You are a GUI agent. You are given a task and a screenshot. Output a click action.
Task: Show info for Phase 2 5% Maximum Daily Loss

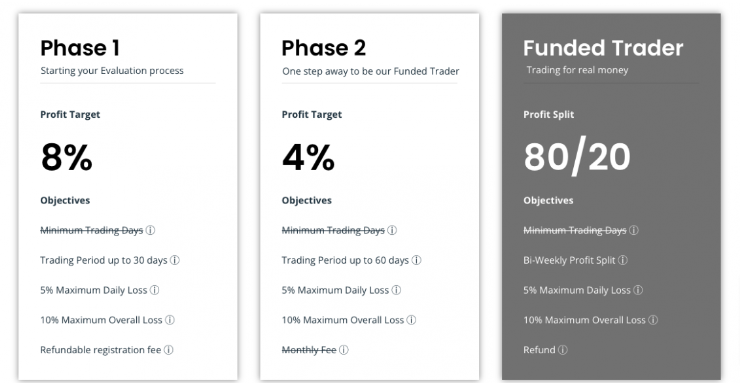396,290
